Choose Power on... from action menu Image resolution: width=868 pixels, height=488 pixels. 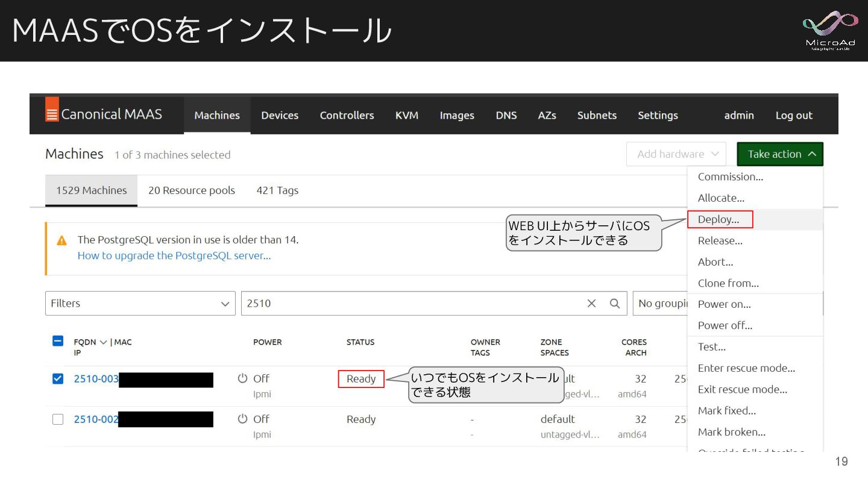(x=755, y=304)
